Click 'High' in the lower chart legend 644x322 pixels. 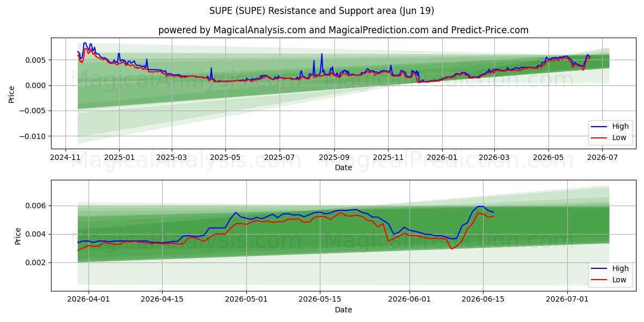coord(620,268)
